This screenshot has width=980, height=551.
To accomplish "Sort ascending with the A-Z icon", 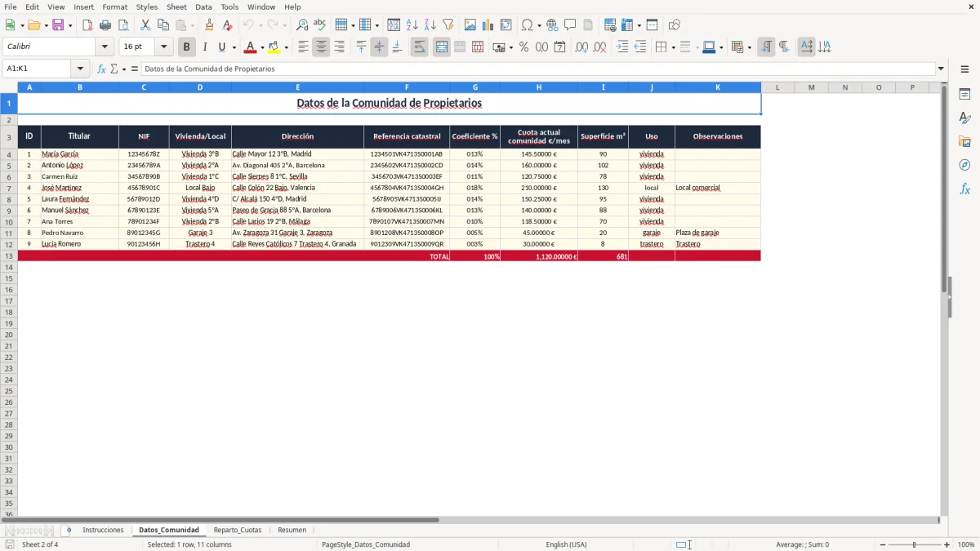I will click(412, 25).
